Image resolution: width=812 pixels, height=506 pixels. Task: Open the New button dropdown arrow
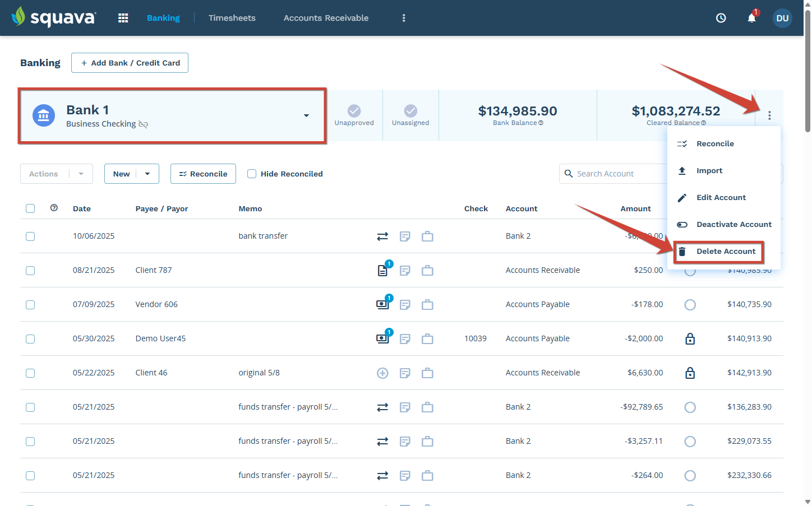pyautogui.click(x=147, y=174)
